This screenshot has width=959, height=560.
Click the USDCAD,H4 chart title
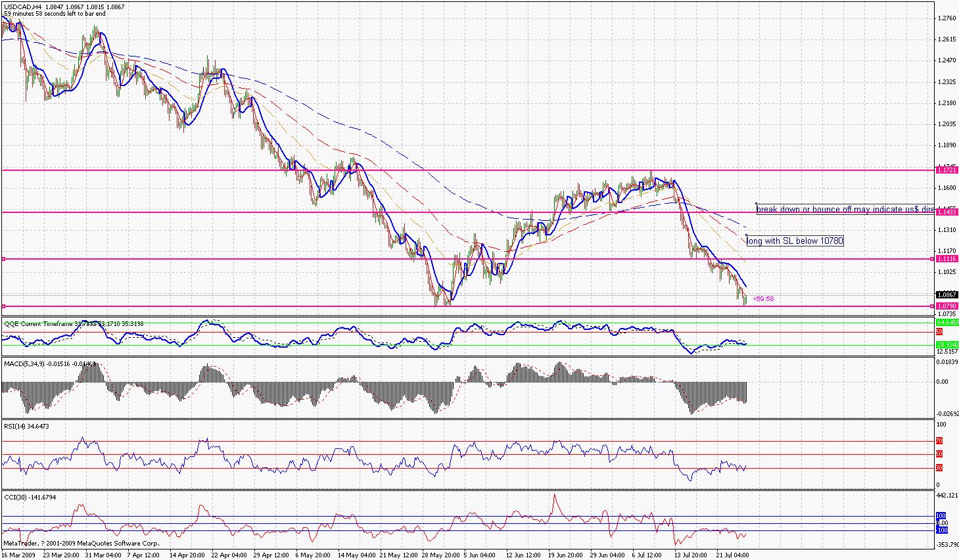click(23, 7)
